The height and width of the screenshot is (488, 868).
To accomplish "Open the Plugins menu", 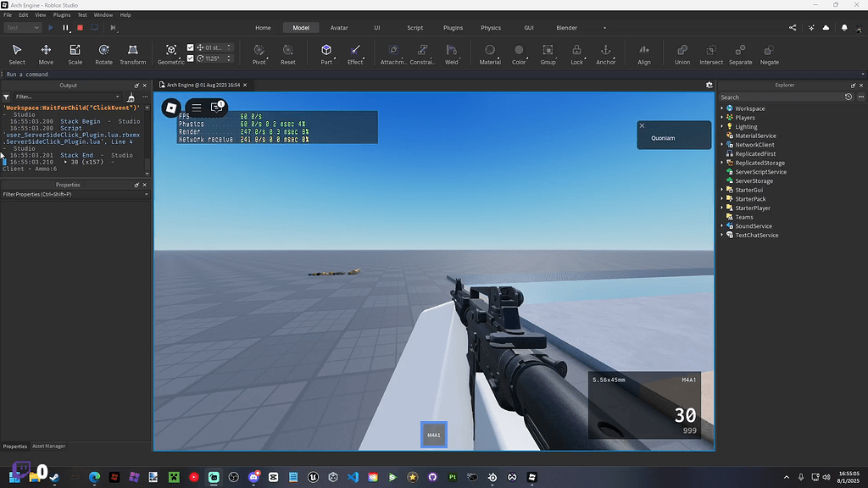I will [x=61, y=14].
